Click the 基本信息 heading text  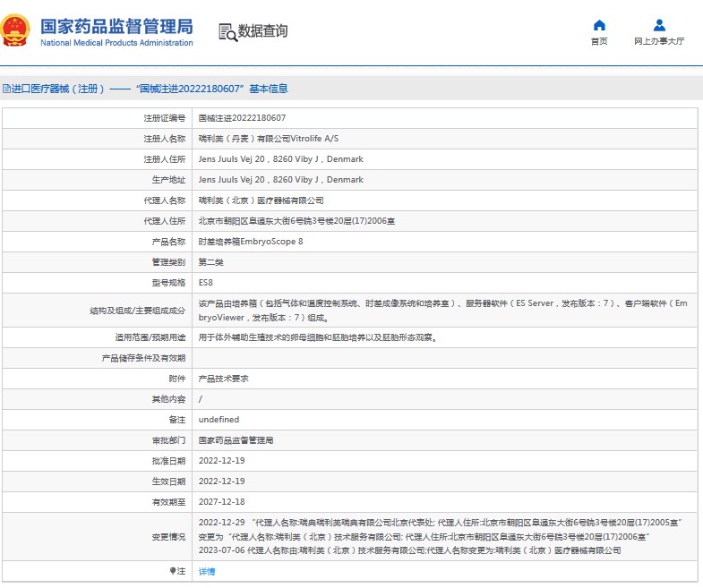(x=268, y=89)
